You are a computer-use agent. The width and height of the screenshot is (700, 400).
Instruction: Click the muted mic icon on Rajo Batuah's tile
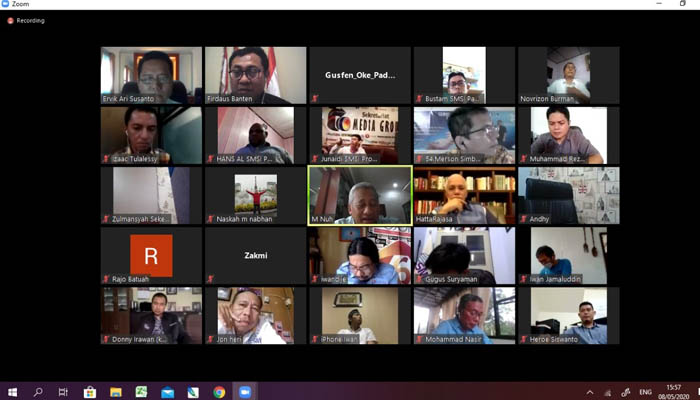pyautogui.click(x=106, y=279)
